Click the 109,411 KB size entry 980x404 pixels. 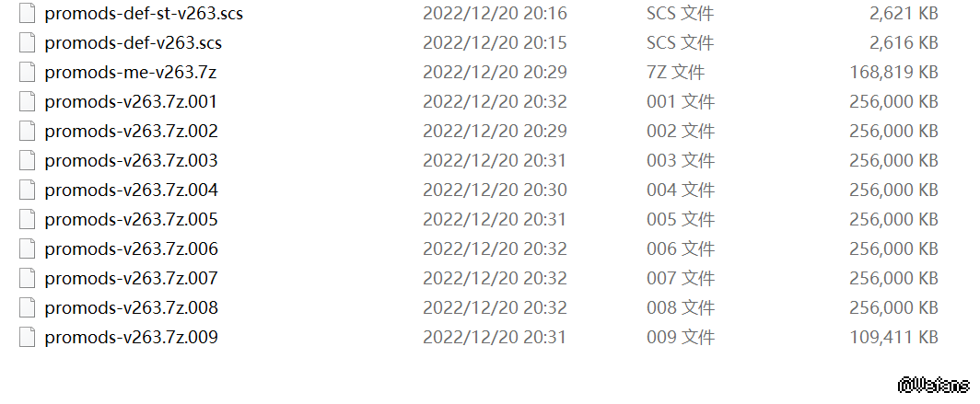click(x=893, y=338)
